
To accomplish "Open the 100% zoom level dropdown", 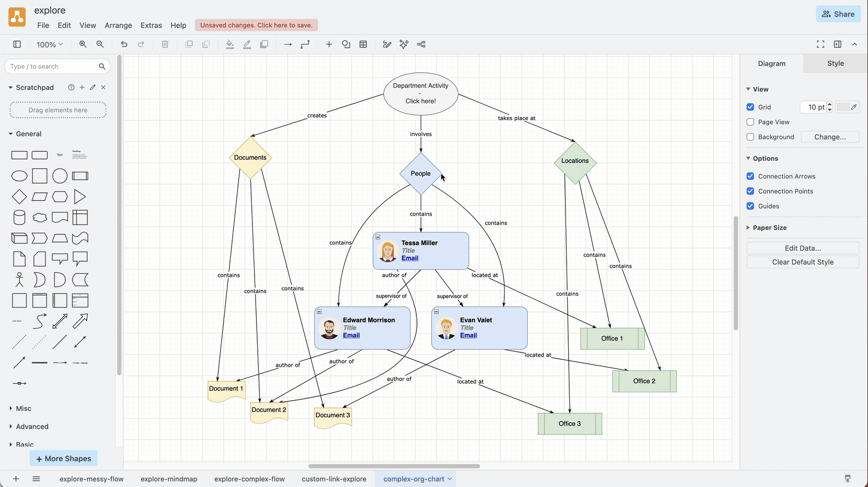I will (50, 45).
